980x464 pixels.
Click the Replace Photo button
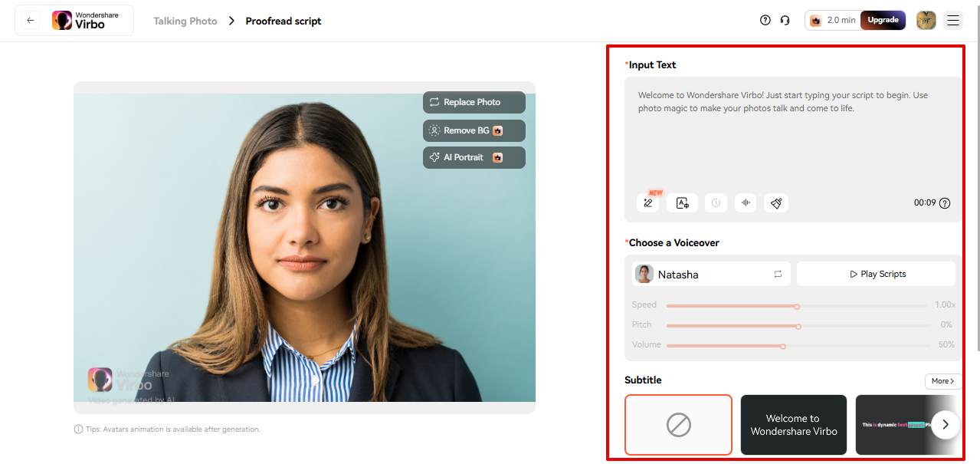[474, 102]
